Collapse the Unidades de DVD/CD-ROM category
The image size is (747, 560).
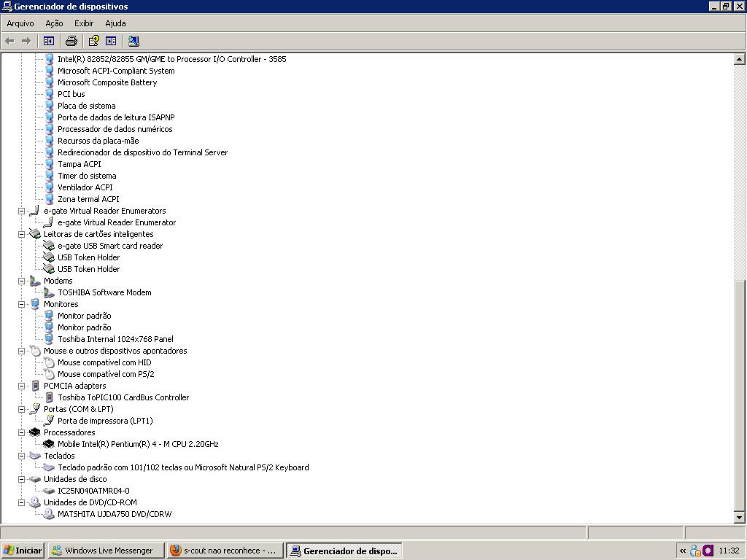(x=21, y=503)
